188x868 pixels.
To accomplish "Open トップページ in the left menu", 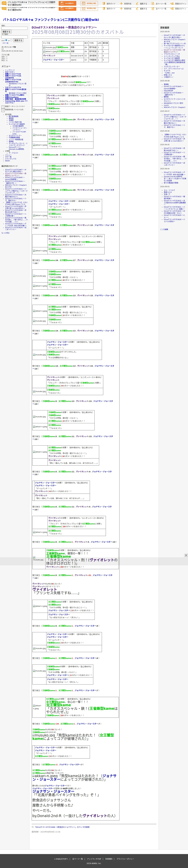I will (x=10, y=70).
